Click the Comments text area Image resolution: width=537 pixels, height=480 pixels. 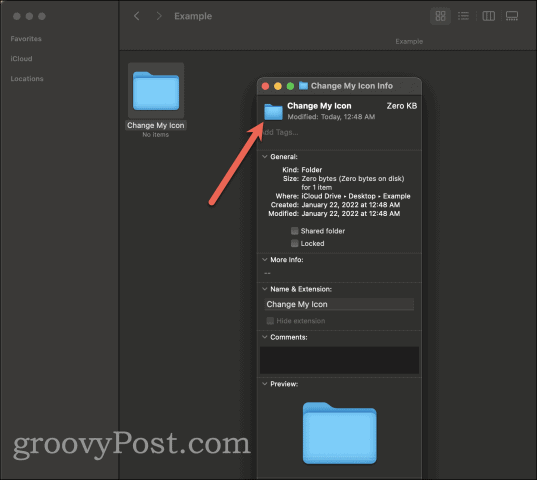[339, 360]
